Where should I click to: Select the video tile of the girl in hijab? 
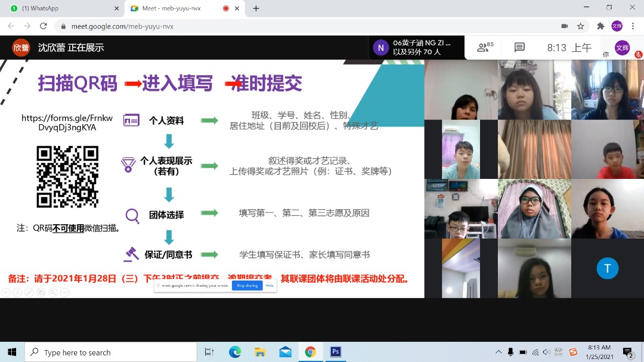click(534, 209)
